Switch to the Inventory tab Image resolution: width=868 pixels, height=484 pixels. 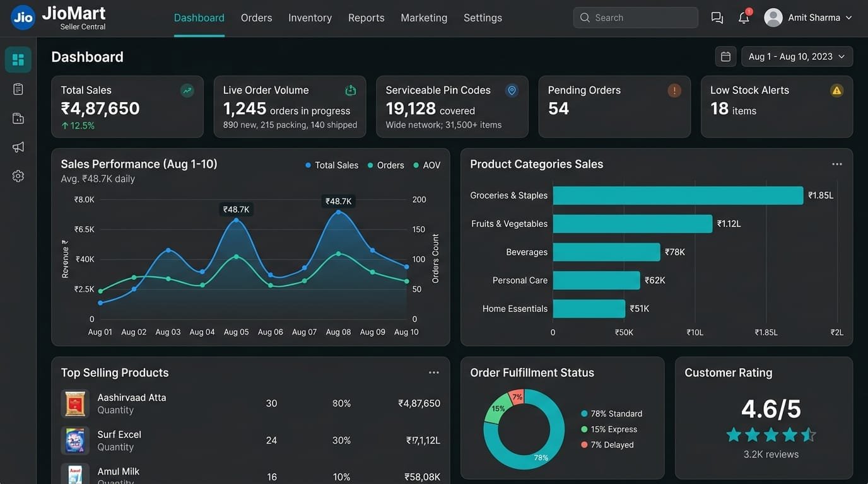tap(310, 18)
